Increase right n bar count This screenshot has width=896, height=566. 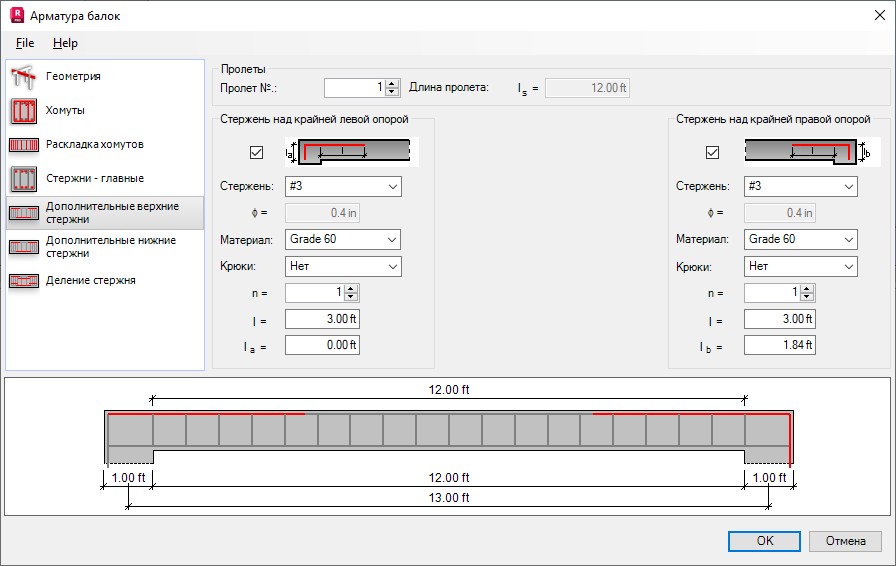807,289
